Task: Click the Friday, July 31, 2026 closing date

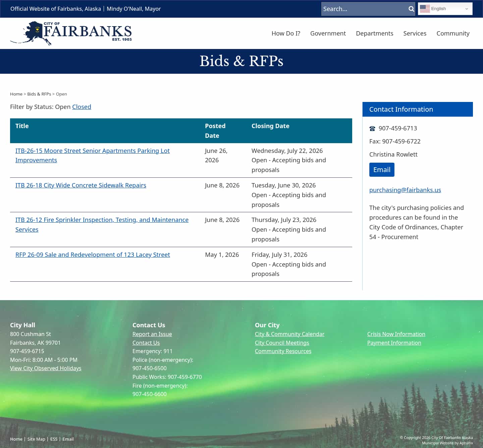Action: (x=279, y=255)
